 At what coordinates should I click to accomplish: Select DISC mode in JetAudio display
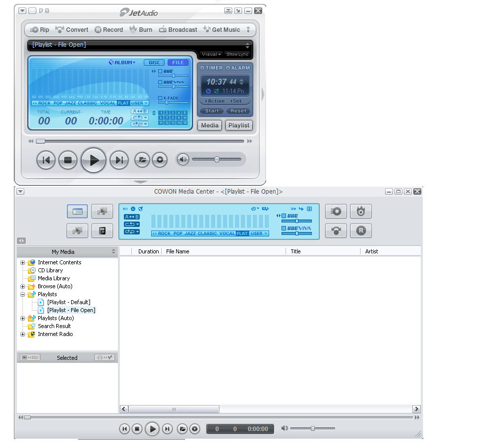(x=154, y=63)
